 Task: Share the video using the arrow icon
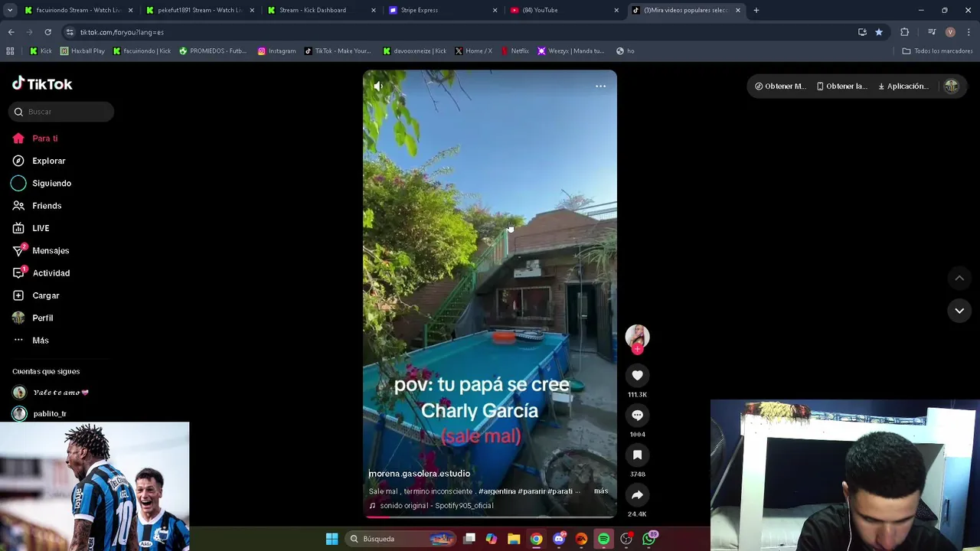tap(637, 494)
